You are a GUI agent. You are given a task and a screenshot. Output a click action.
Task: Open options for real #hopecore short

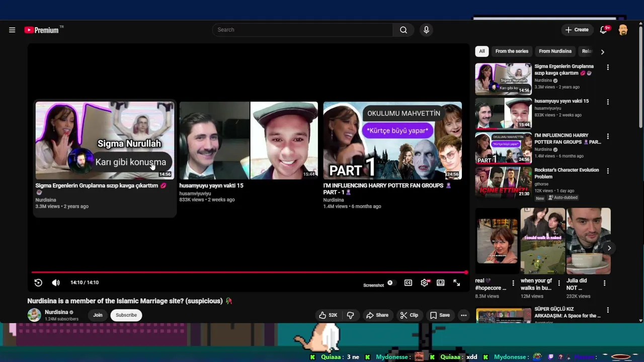point(513,283)
